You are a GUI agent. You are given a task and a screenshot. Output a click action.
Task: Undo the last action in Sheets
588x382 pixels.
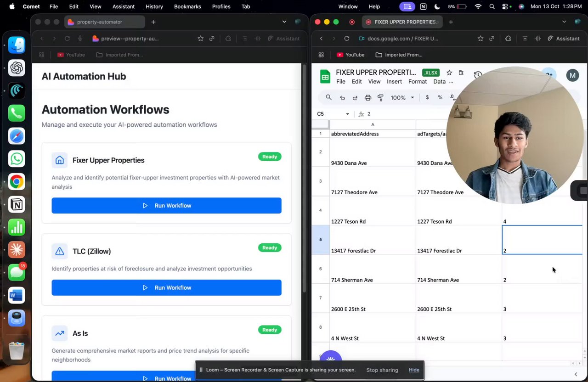coord(342,97)
